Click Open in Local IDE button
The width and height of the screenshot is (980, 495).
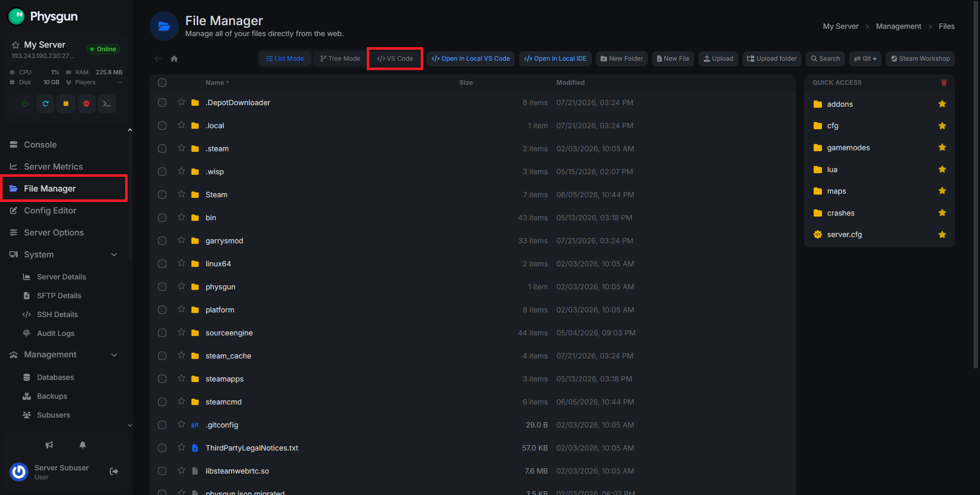555,59
